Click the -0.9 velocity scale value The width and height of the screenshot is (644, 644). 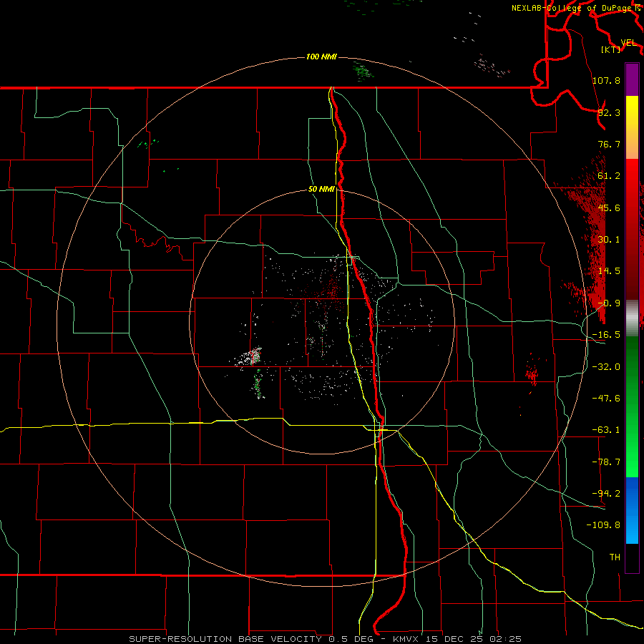pyautogui.click(x=609, y=303)
